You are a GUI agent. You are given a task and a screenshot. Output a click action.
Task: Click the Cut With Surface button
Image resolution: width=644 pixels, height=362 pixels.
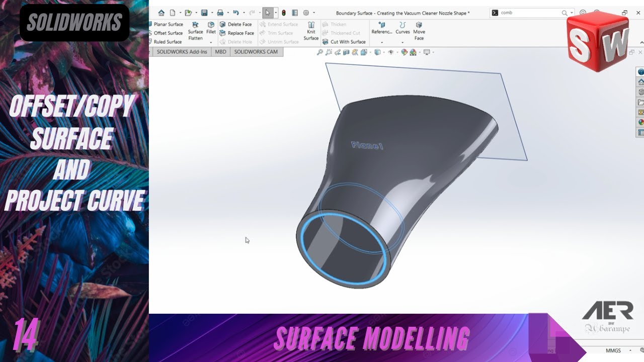coord(344,42)
